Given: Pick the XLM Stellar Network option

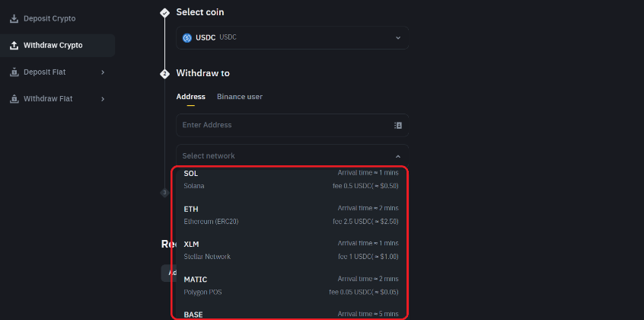Looking at the screenshot, I should pos(291,250).
